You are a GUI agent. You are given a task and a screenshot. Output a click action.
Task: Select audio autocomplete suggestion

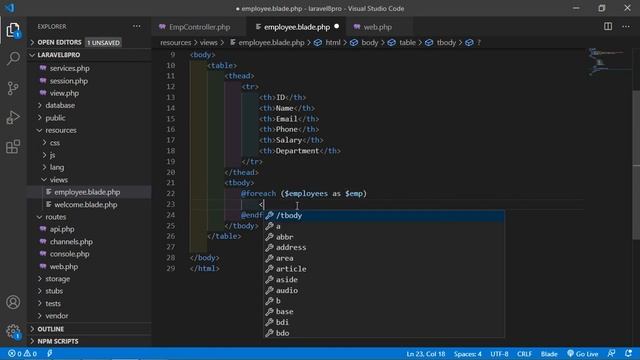point(384,290)
